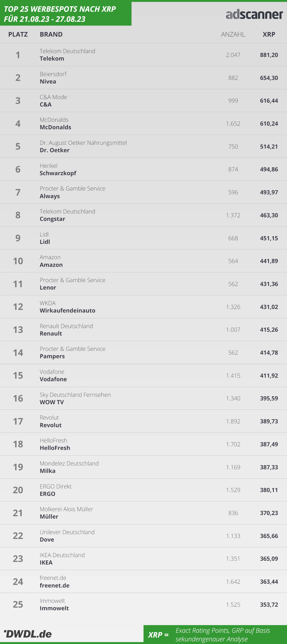Click the WOW TV brand name
Viewport: 287px width, 644px height.
[x=52, y=402]
